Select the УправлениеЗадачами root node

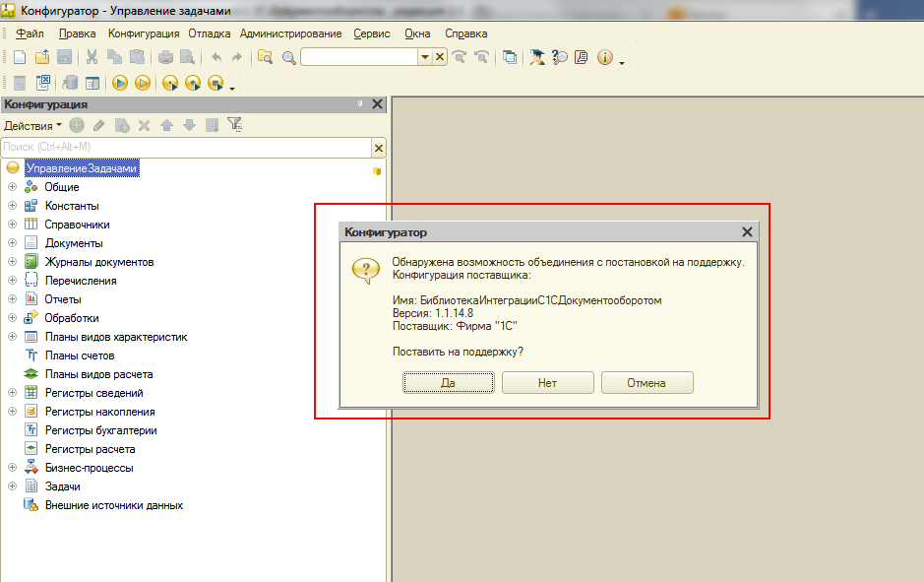(x=82, y=168)
